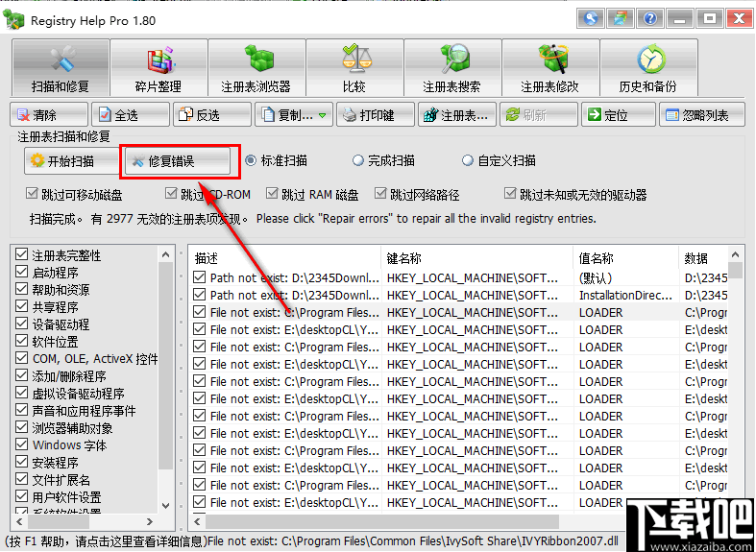
Task: Click the 注册表... registry button
Action: (457, 114)
